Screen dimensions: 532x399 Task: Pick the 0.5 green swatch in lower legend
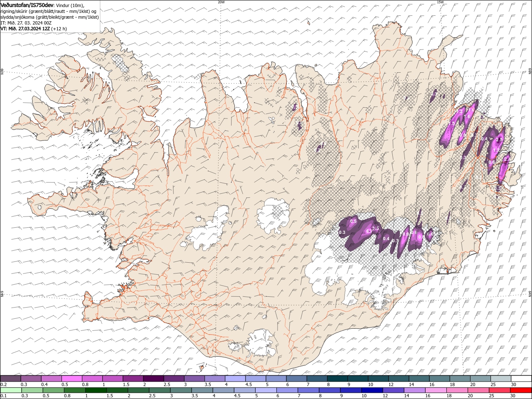pyautogui.click(x=54, y=390)
